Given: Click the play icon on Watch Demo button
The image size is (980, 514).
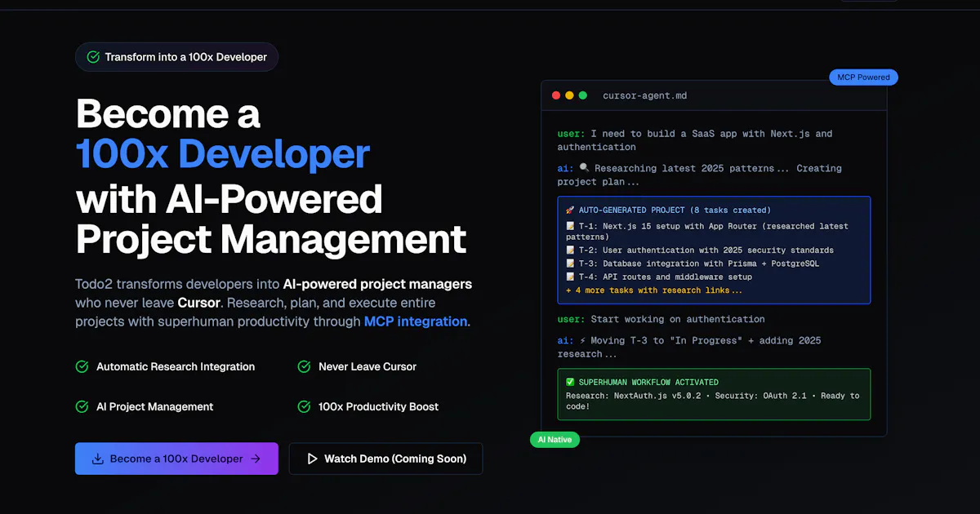Looking at the screenshot, I should [x=312, y=459].
